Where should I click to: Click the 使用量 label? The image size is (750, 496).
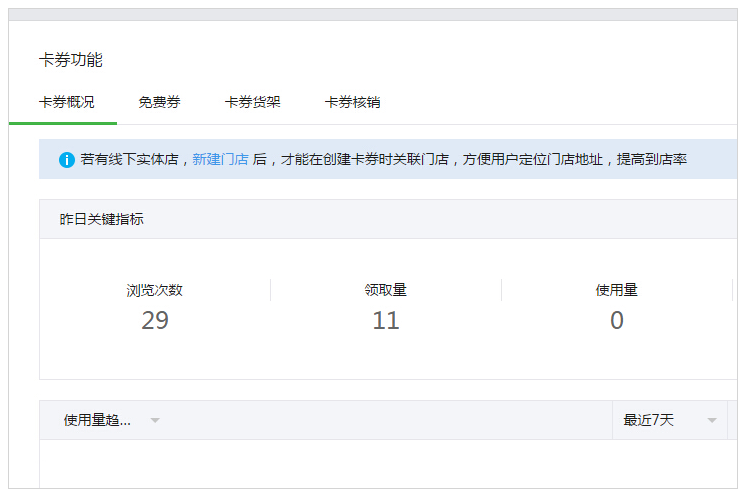coord(617,290)
